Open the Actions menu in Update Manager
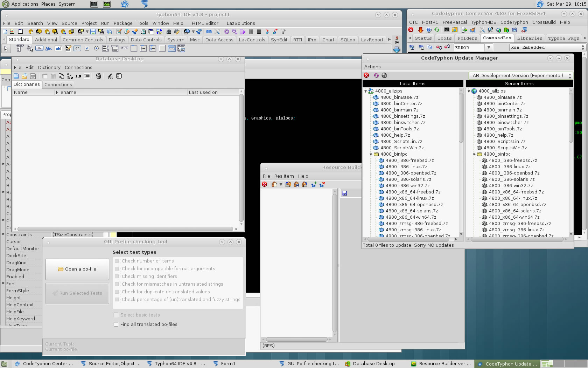This screenshot has width=588, height=368. (372, 67)
